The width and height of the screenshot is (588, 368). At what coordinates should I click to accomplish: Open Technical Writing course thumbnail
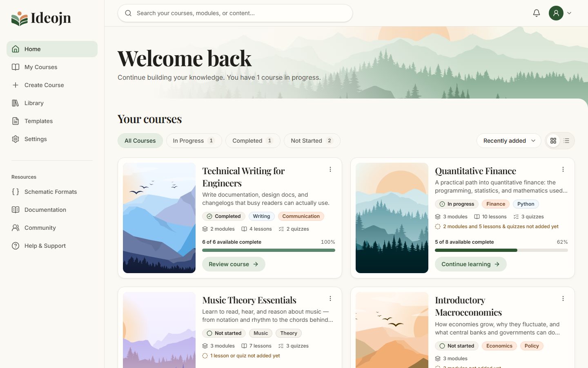click(159, 218)
